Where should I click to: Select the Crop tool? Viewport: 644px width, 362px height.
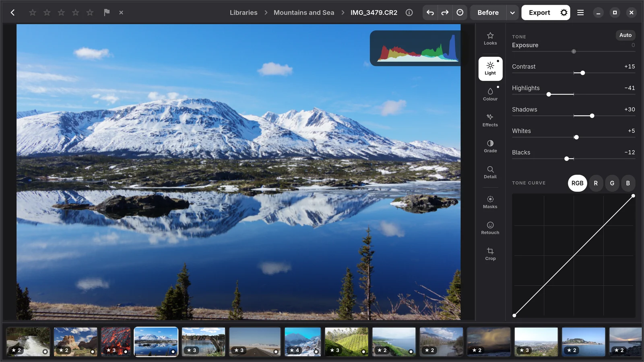[x=490, y=254]
